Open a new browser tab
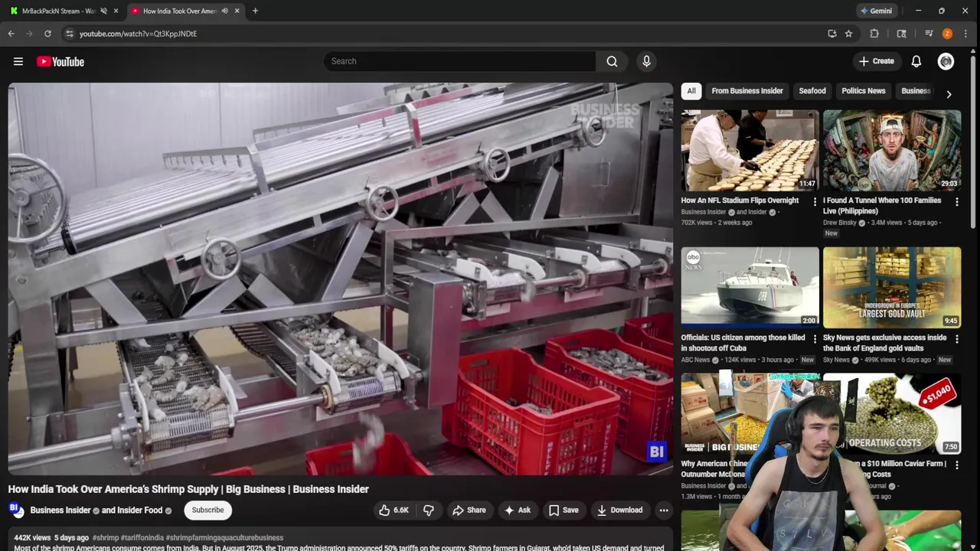The image size is (980, 551). 255,11
